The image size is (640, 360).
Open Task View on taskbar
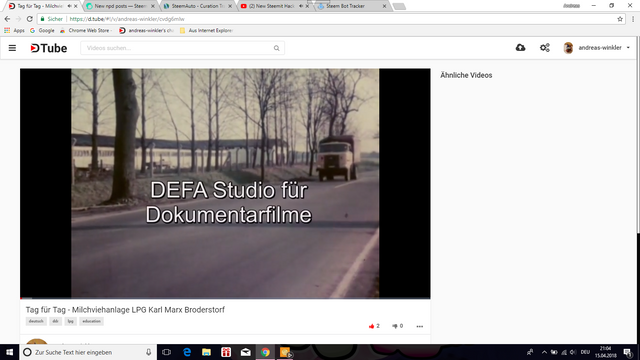pyautogui.click(x=167, y=352)
